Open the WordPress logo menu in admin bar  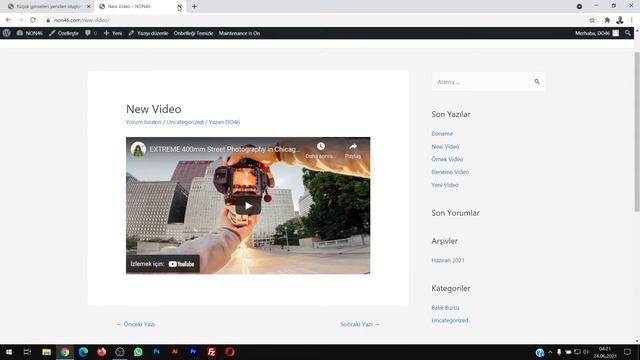pos(7,33)
